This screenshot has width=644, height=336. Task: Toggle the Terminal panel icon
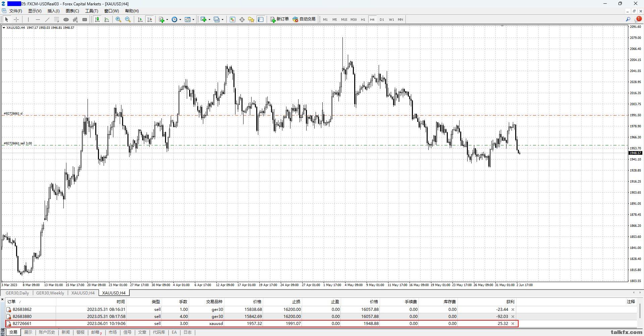coord(261,19)
